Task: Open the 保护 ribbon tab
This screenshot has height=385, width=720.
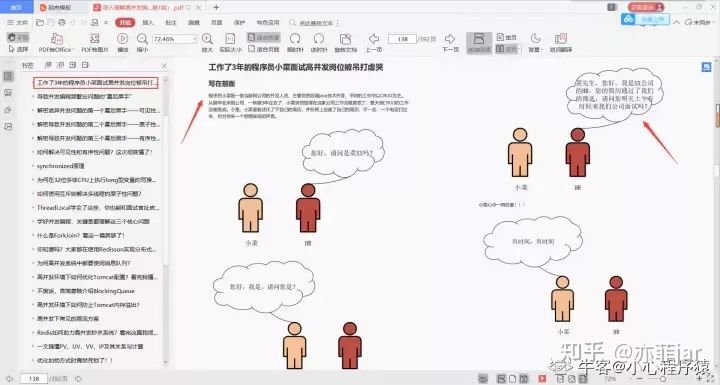Action: coord(240,22)
